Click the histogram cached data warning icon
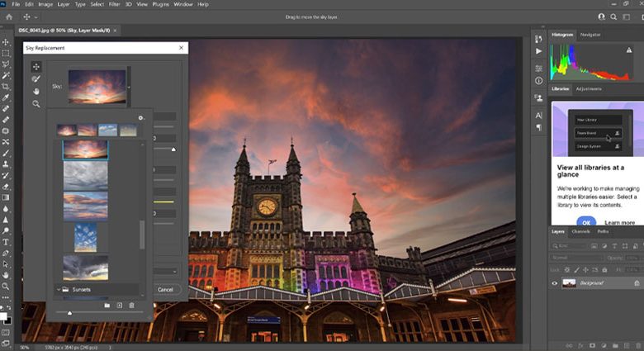This screenshot has height=351, width=644. (629, 50)
